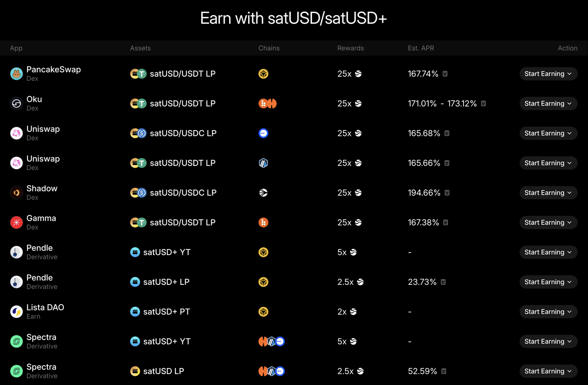Open Start Earning for Uniswap satUSD/USDC LP
The image size is (588, 385).
548,133
